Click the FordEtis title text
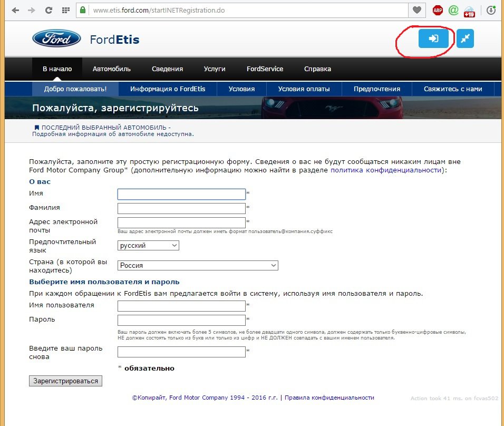Screen dimensions: 504x426 (114, 40)
